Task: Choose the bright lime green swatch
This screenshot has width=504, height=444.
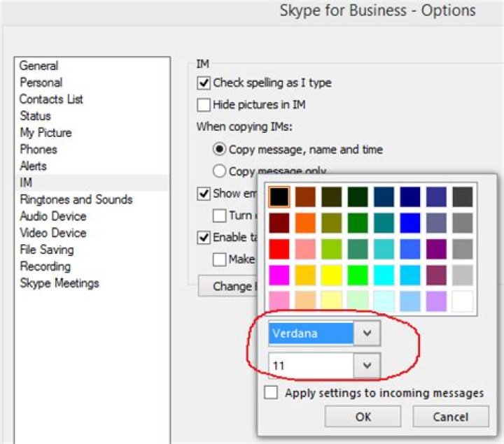Action: pos(358,275)
